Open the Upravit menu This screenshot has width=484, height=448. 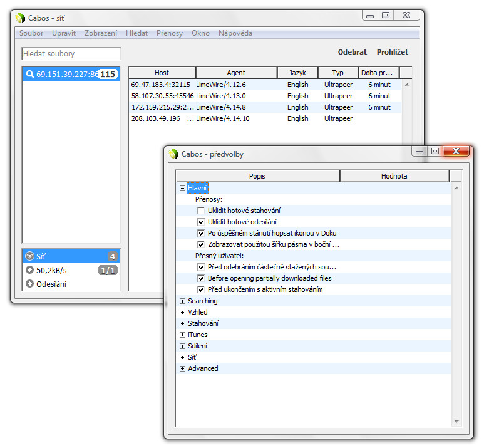coord(64,33)
